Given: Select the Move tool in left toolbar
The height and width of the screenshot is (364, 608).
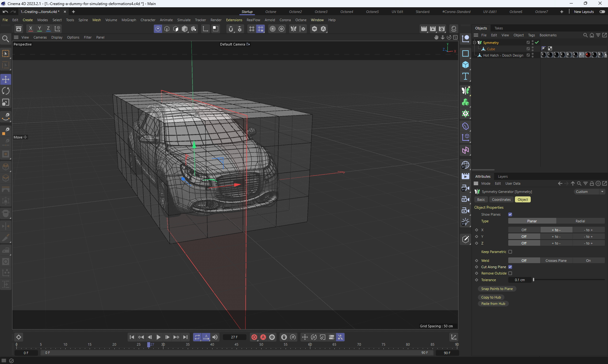Looking at the screenshot, I should coord(6,79).
